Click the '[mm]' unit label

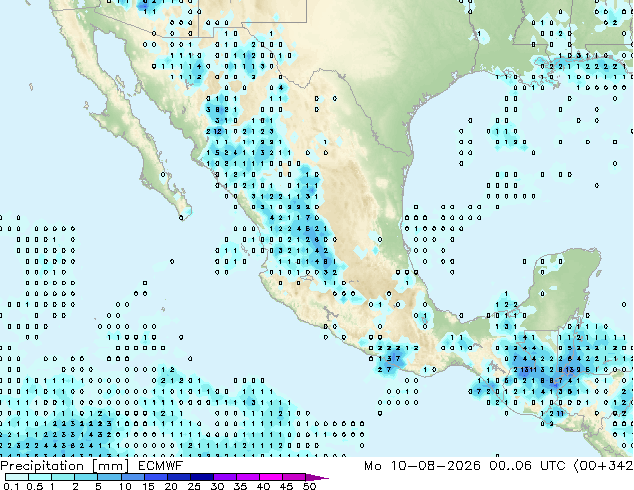tap(111, 466)
